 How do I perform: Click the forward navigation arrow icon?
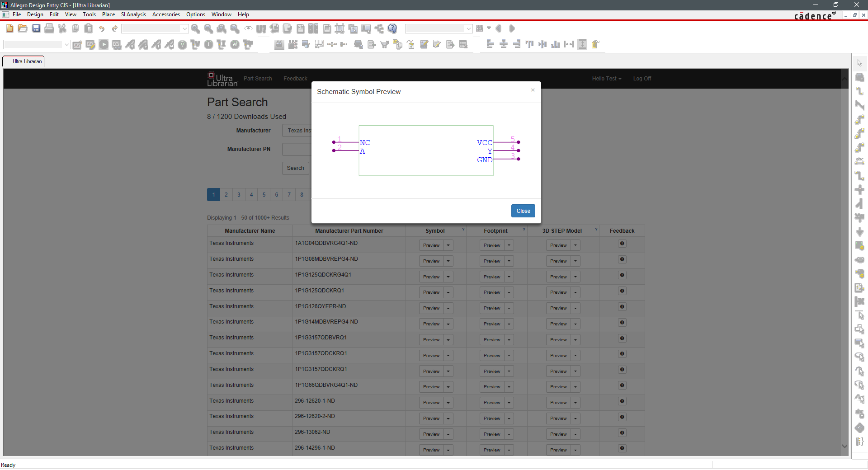tap(512, 28)
